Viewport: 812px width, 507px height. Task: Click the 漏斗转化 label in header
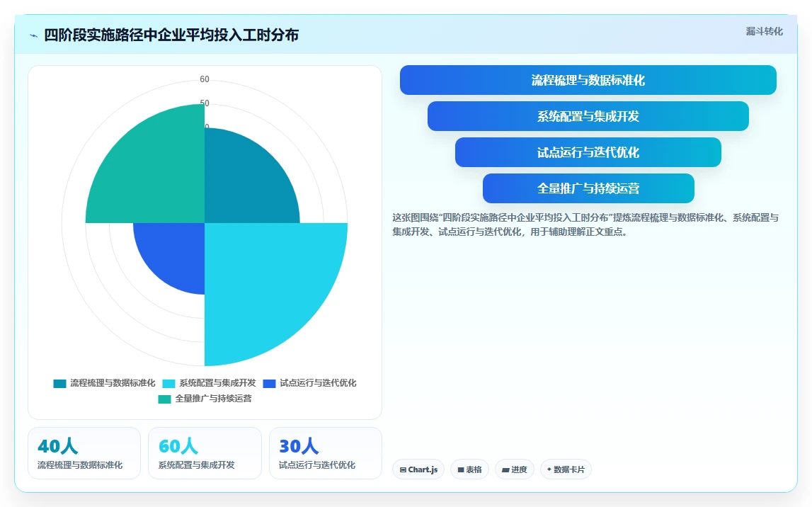point(764,32)
